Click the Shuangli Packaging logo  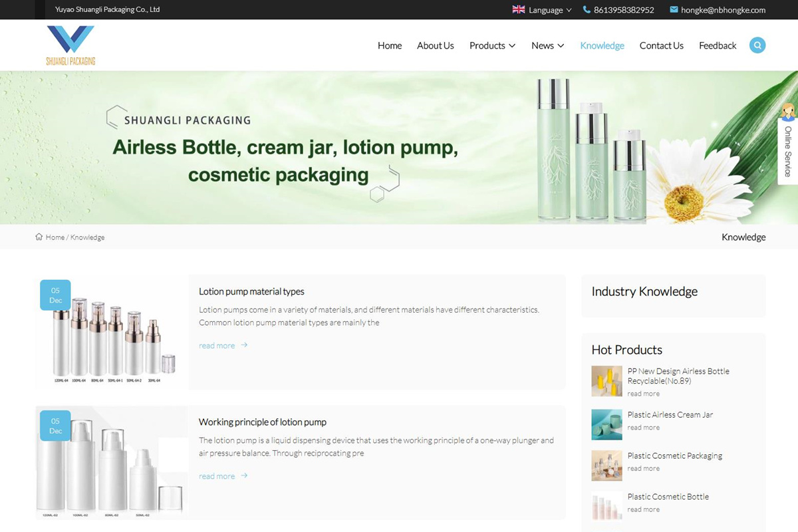click(x=70, y=45)
